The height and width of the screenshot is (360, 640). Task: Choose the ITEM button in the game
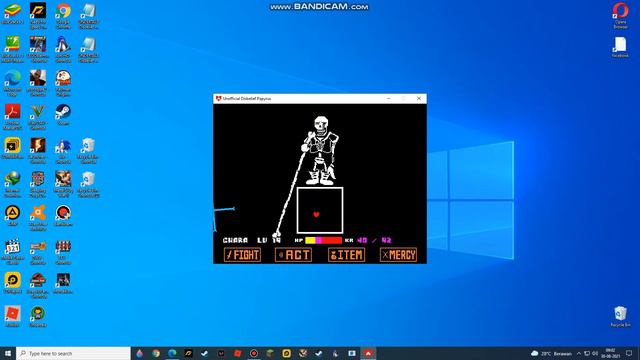tap(347, 255)
